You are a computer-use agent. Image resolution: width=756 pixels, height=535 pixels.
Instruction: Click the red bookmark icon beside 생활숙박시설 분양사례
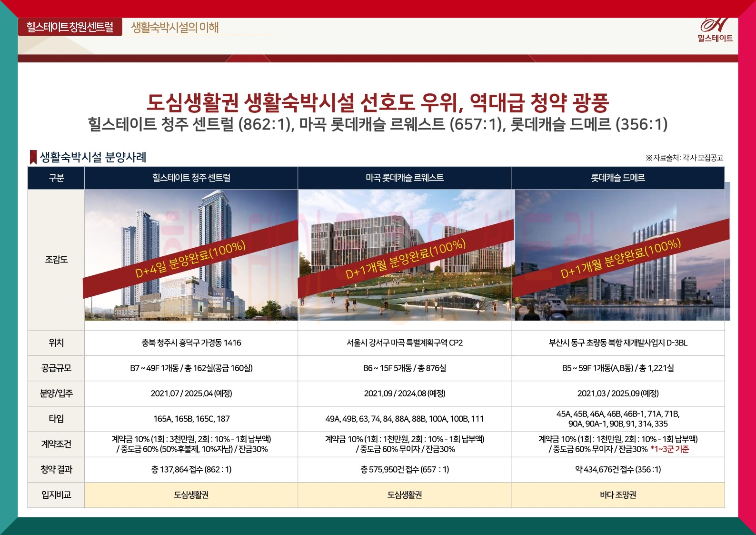(x=33, y=157)
